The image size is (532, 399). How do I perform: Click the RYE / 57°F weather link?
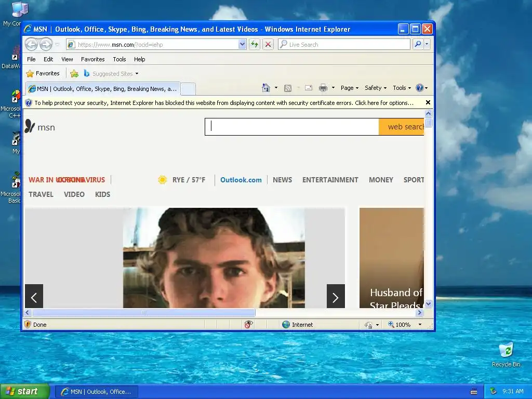tap(189, 180)
